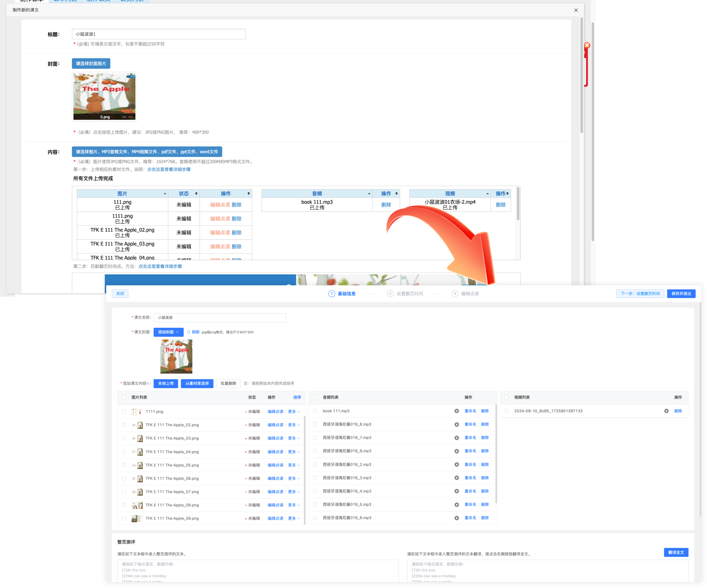Sort the 图片 column header arrow
The height and width of the screenshot is (588, 707).
click(x=165, y=194)
